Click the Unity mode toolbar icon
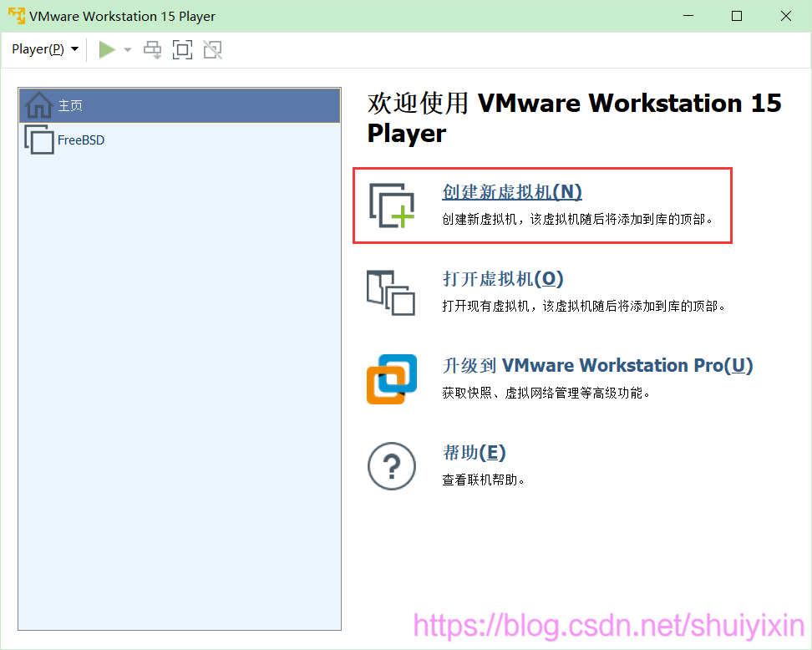This screenshot has width=812, height=650. [213, 50]
